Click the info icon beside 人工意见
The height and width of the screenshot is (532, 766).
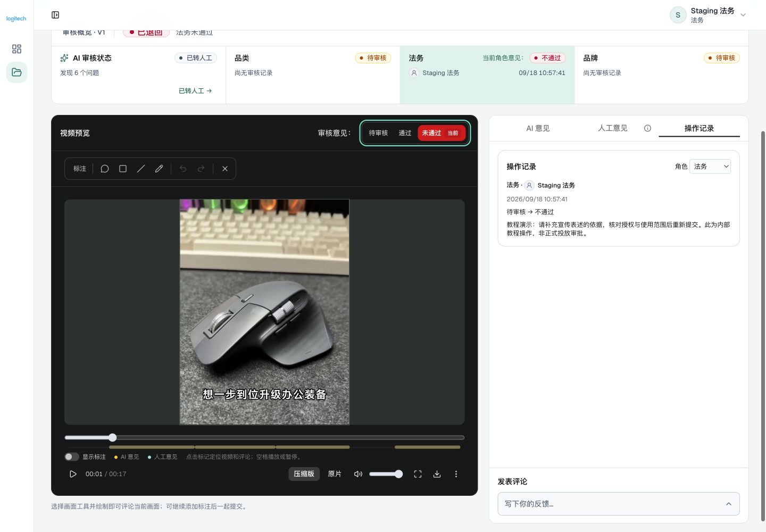647,128
